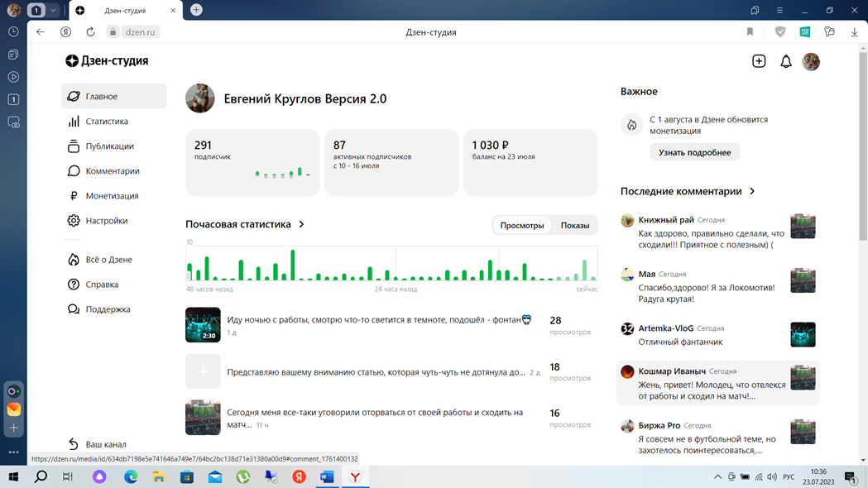The width and height of the screenshot is (868, 488).
Task: Open the Книжный рай comment
Action: click(718, 232)
